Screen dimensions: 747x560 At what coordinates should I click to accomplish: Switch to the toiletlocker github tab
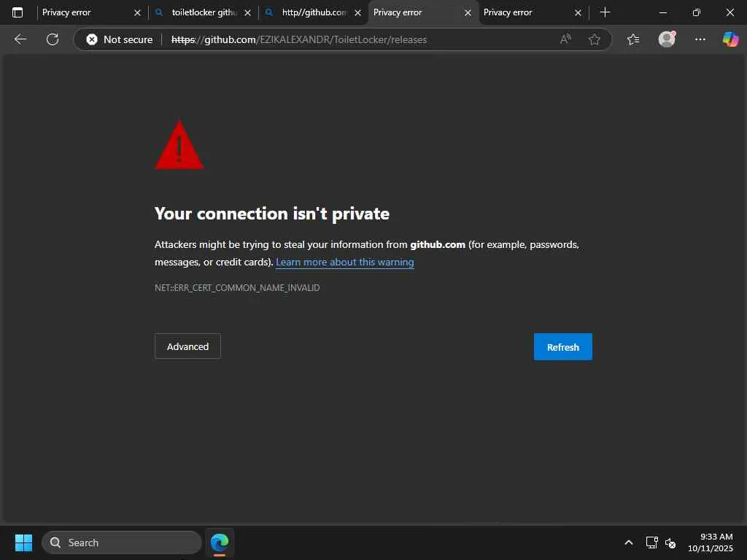[x=203, y=12]
